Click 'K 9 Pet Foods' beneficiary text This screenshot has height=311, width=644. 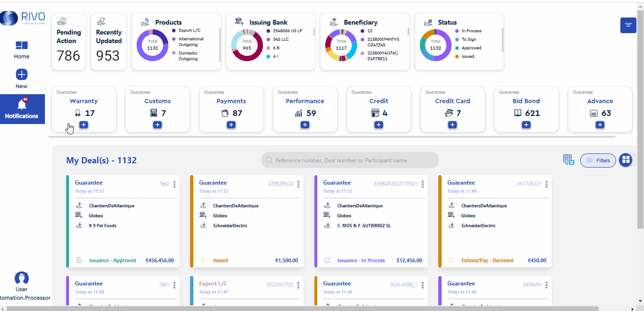pos(103,226)
